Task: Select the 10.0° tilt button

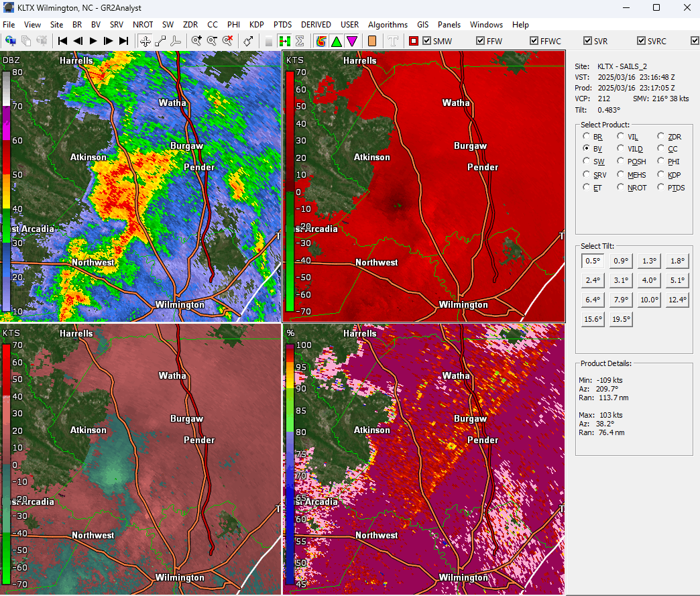Action: 649,300
